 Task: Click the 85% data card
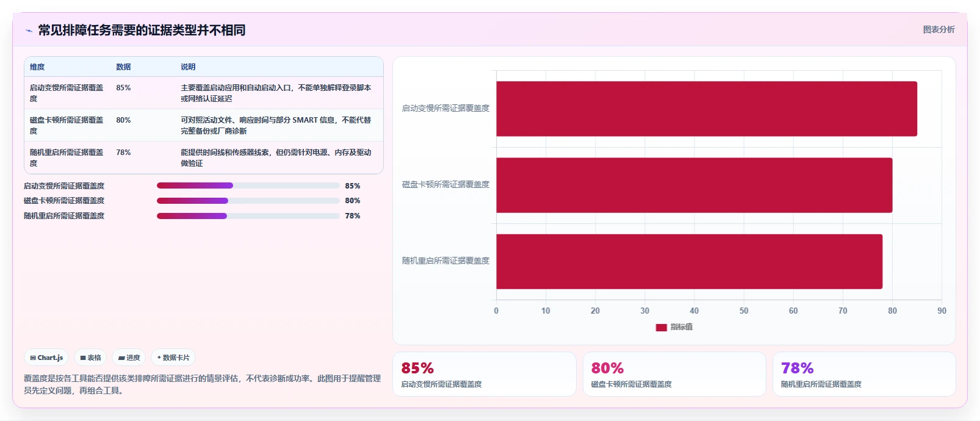(485, 374)
